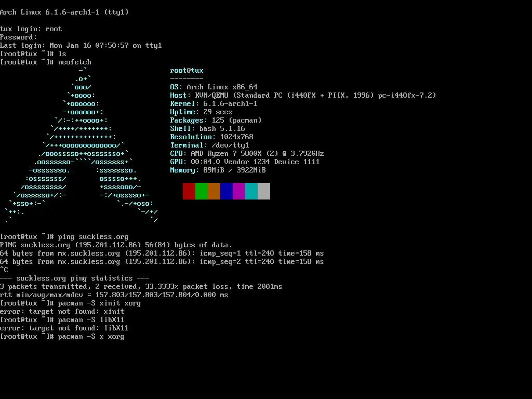Image resolution: width=532 pixels, height=399 pixels.
Task: Click the 'Shell: bash 5.1.16' line
Action: coord(208,129)
